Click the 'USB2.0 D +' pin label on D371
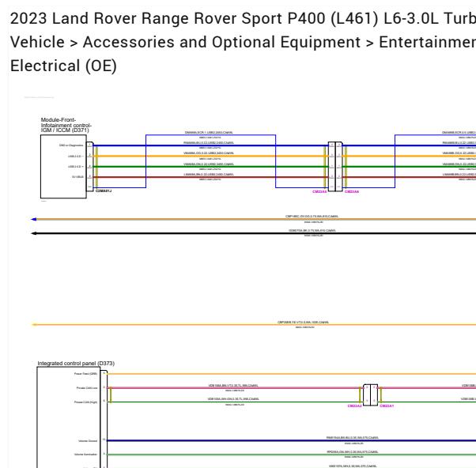This screenshot has height=468, width=476. tap(76, 167)
